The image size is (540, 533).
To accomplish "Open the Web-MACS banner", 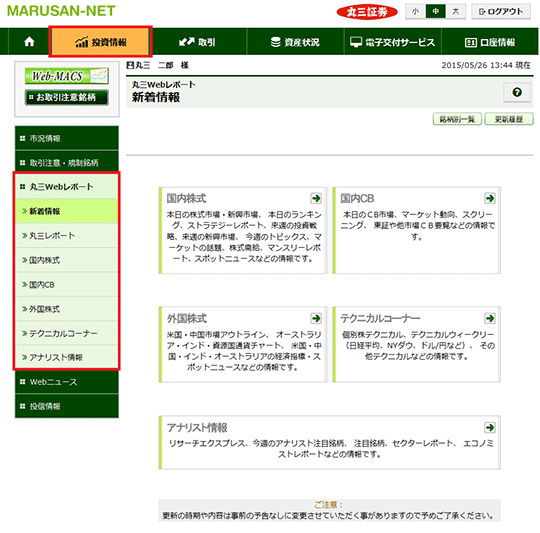I will tap(67, 76).
